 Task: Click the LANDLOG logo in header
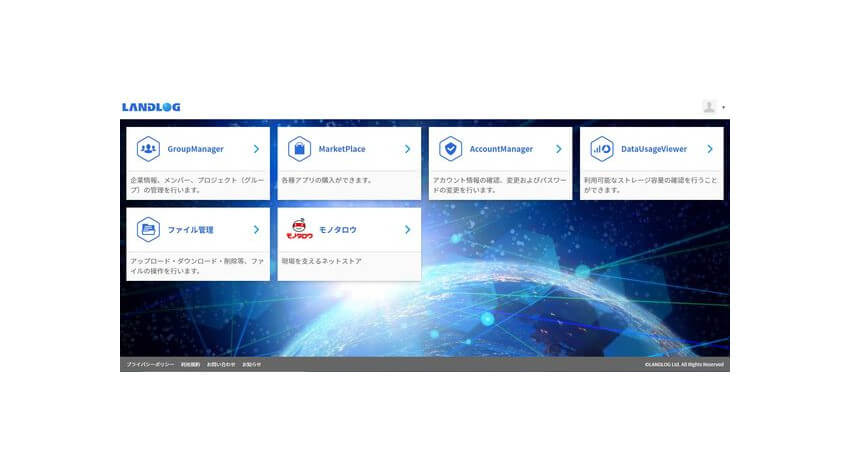coord(151,107)
